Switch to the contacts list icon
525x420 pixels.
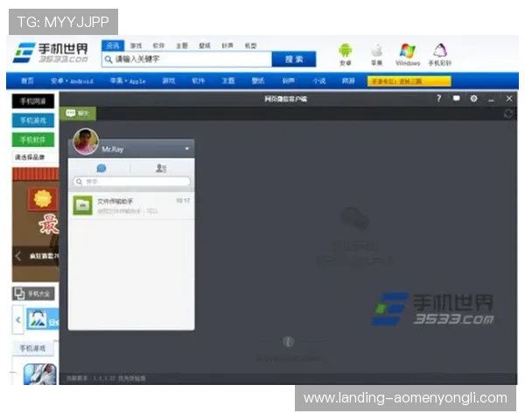(161, 167)
